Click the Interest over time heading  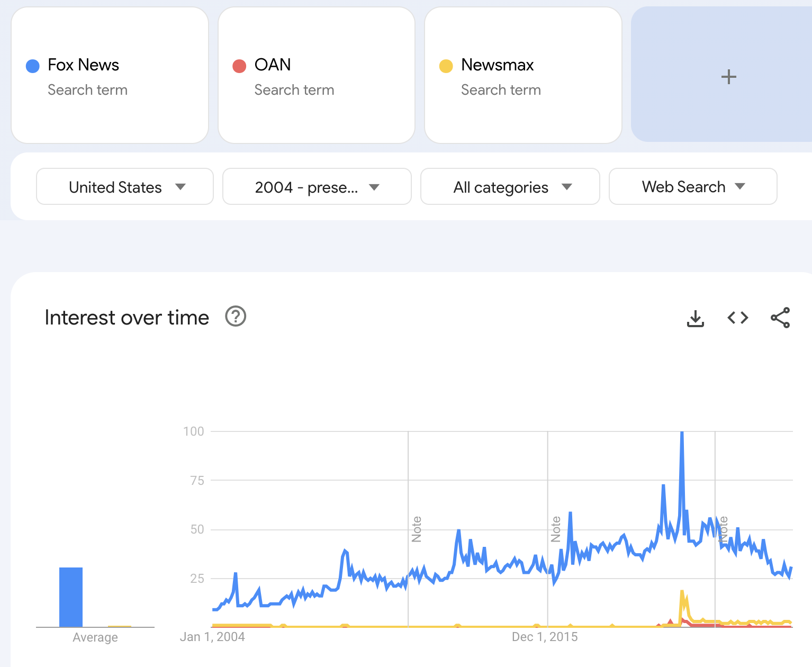127,318
